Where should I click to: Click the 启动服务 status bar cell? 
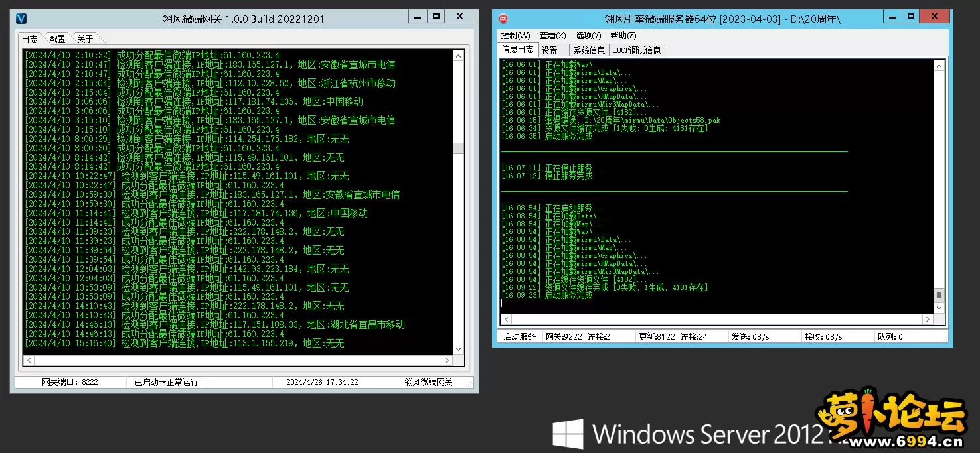coord(519,337)
